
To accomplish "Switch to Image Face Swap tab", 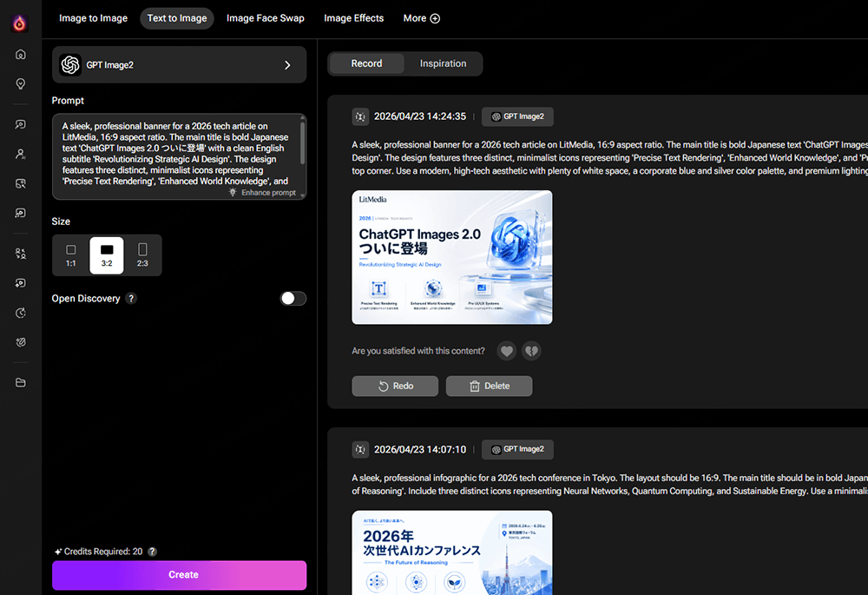I will click(265, 18).
